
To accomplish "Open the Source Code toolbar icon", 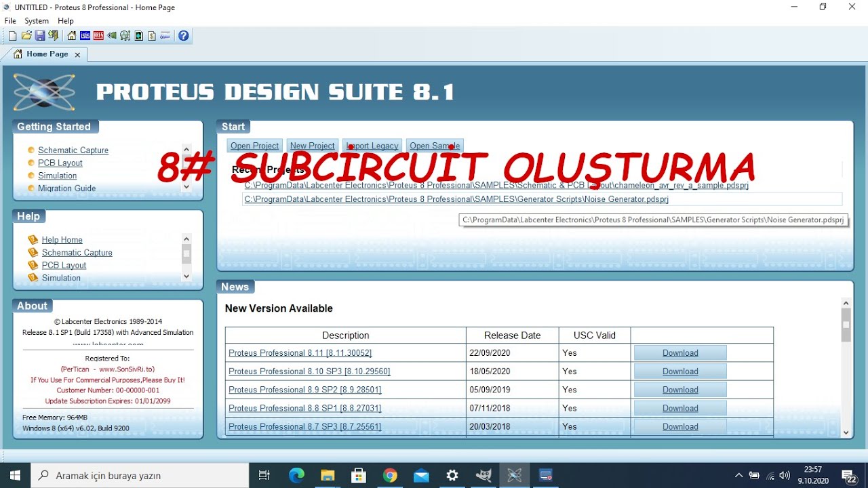I will pyautogui.click(x=165, y=36).
